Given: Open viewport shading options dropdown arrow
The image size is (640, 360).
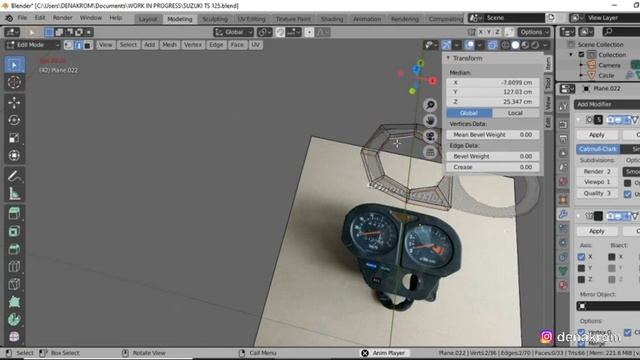Looking at the screenshot, I should (545, 45).
